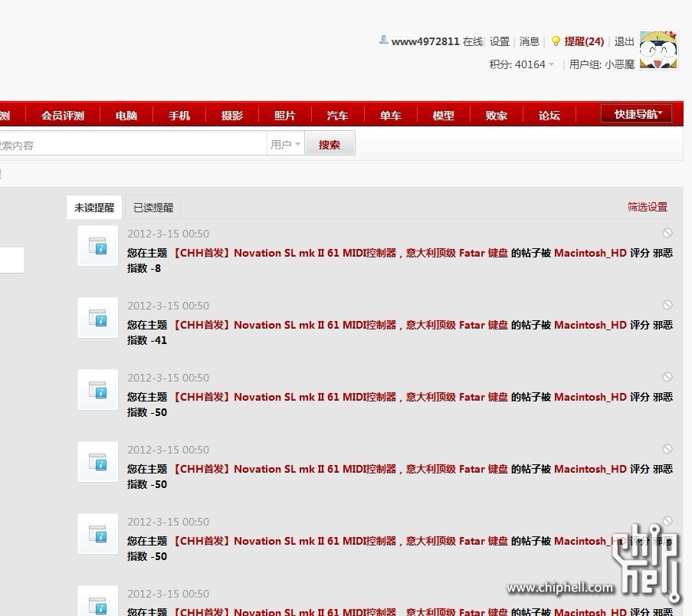Click the notification icon of the -8 rating row

[x=98, y=246]
